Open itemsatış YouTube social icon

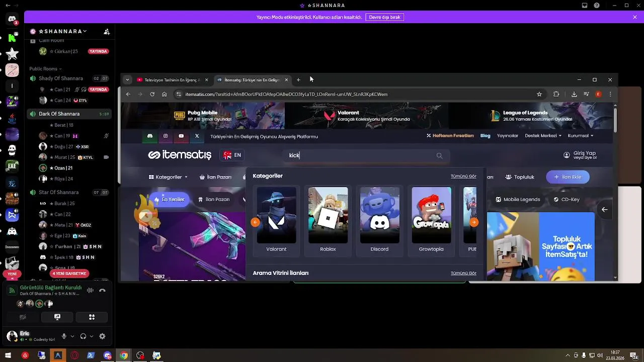pos(181,136)
